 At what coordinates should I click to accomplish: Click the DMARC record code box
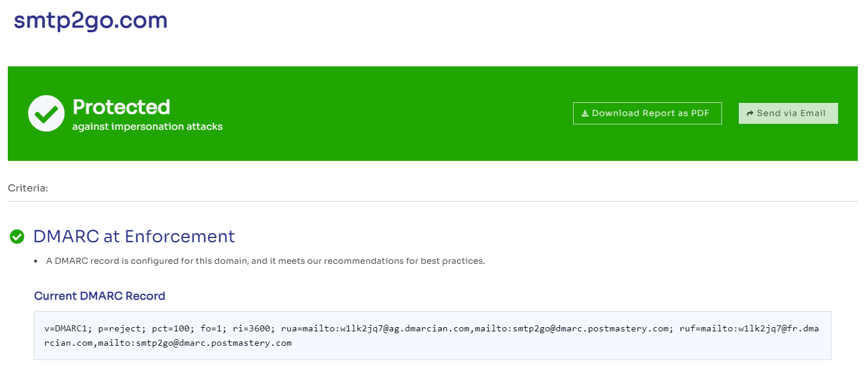[433, 336]
